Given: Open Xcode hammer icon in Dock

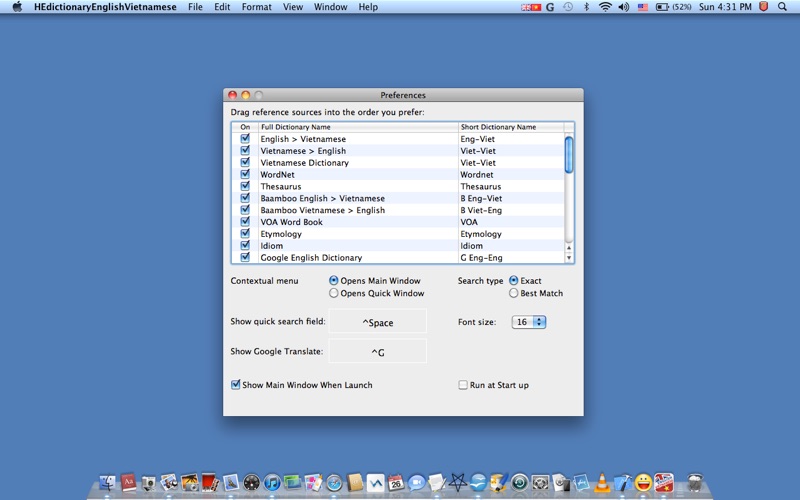Looking at the screenshot, I should [622, 482].
